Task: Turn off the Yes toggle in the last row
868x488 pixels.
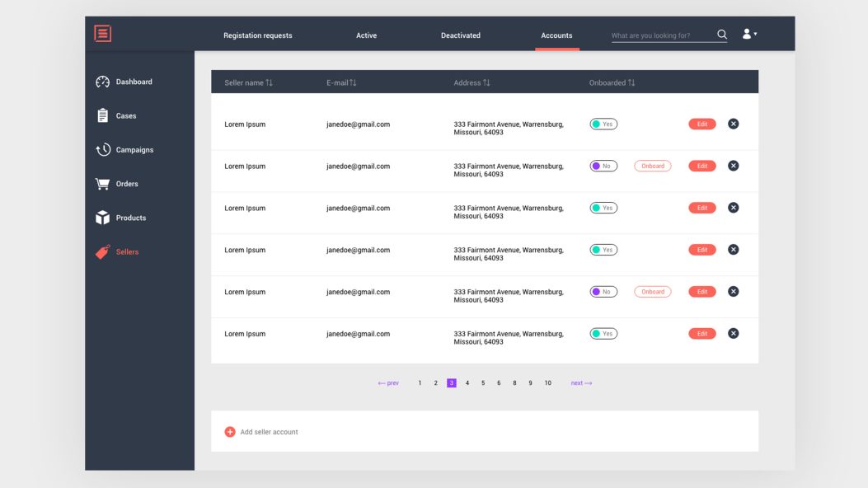Action: point(603,333)
